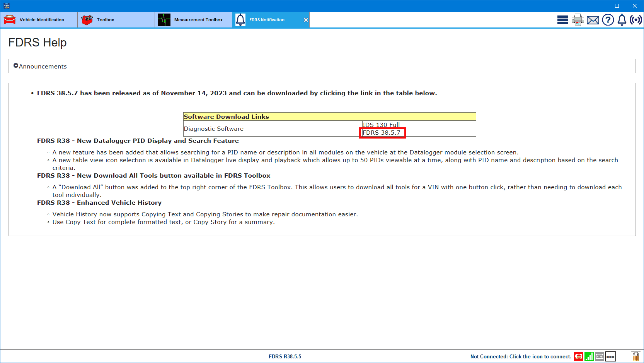Open the IDS 130 Full download link
This screenshot has height=363, width=644.
click(x=381, y=125)
